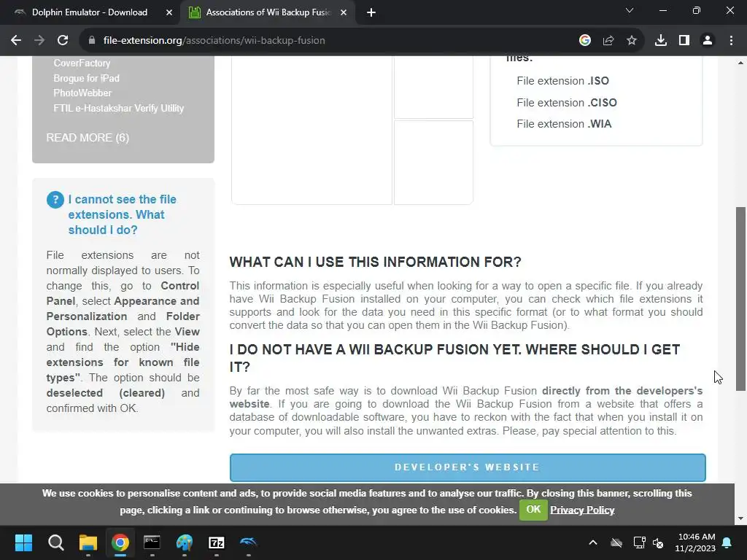View site security lock information

pyautogui.click(x=92, y=41)
